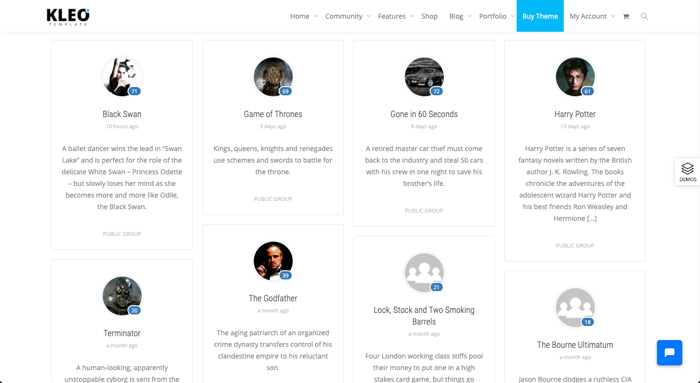
Task: Open the Harry Potter title link
Action: [575, 114]
